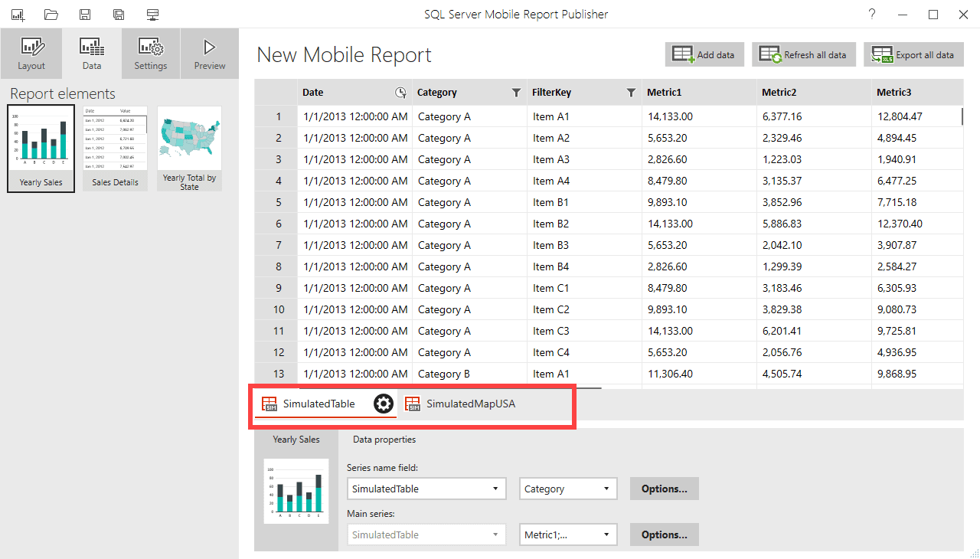Select the Data properties tab
This screenshot has height=559, width=980.
pyautogui.click(x=384, y=440)
